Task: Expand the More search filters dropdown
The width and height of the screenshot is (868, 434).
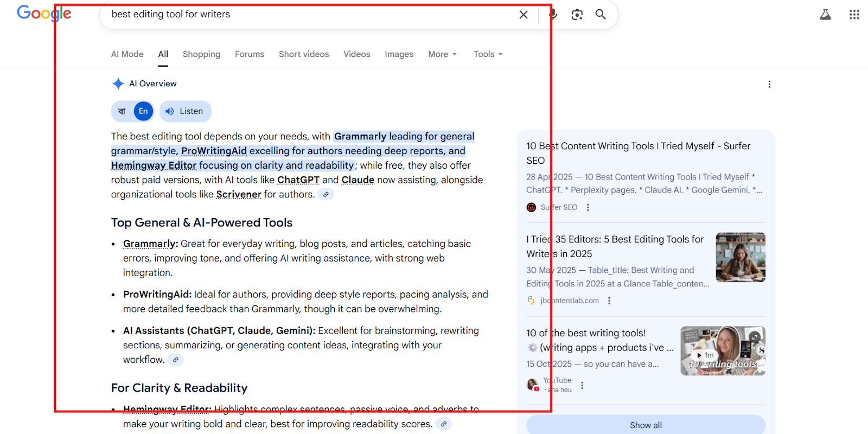Action: point(442,54)
